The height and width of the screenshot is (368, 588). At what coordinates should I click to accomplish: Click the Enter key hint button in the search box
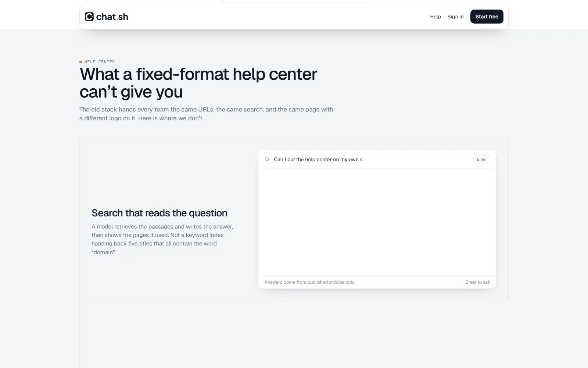pos(482,159)
